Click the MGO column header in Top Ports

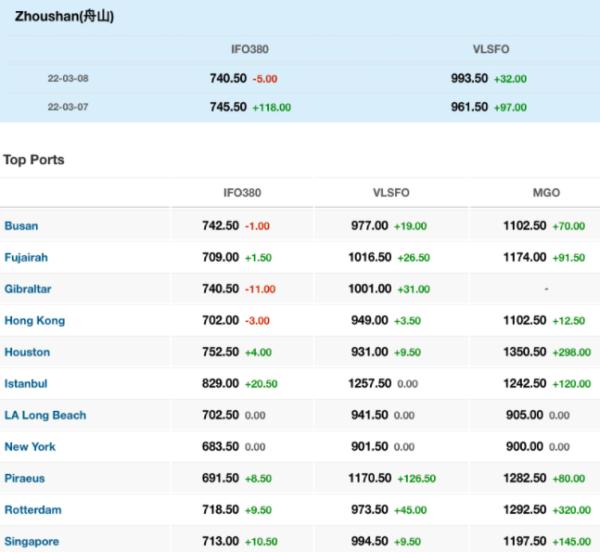[546, 192]
